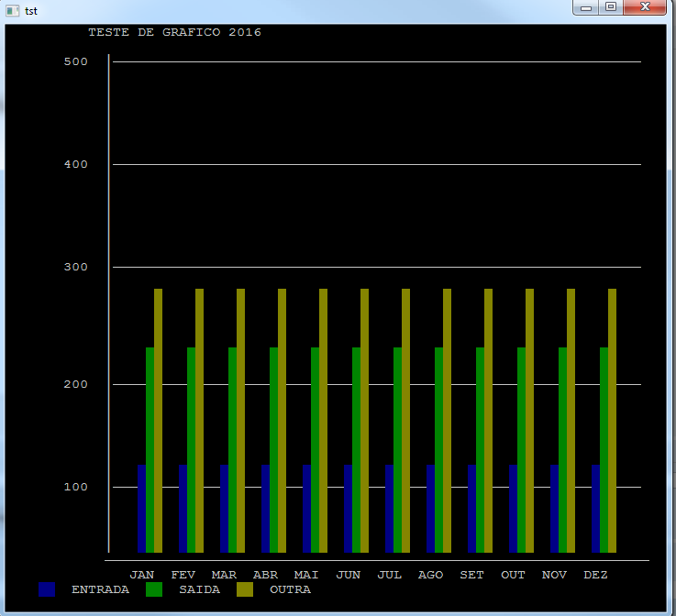Click the green SAIDA bar for SET

(480, 449)
